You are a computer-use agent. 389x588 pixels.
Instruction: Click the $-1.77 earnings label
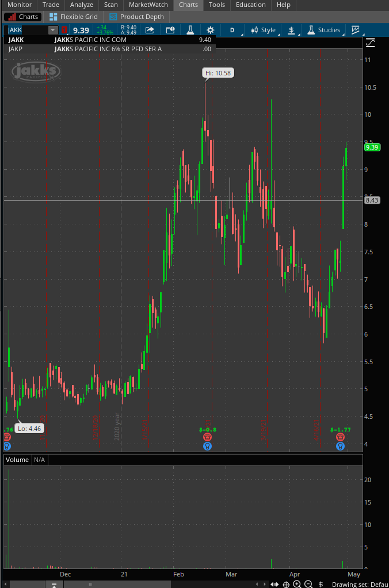coord(340,430)
